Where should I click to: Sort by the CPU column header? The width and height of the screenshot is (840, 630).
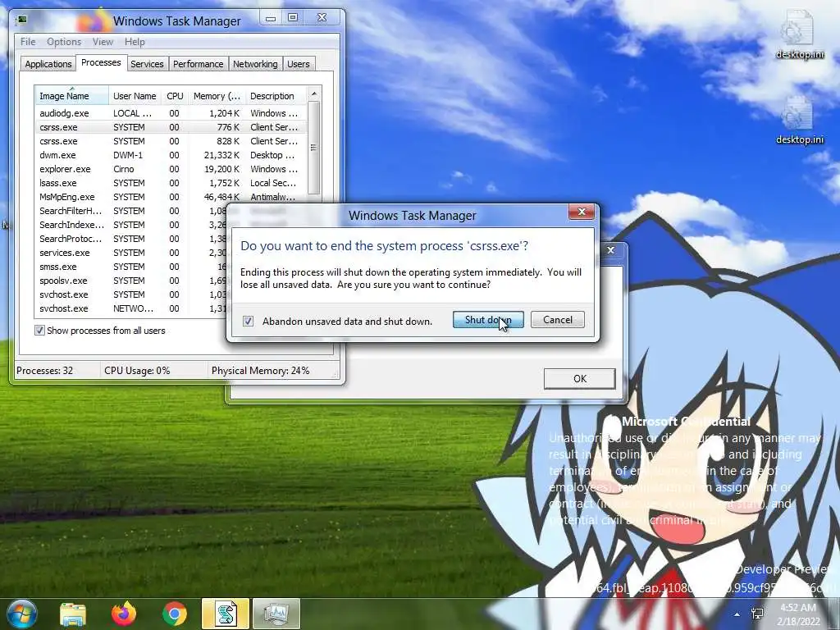pyautogui.click(x=175, y=96)
